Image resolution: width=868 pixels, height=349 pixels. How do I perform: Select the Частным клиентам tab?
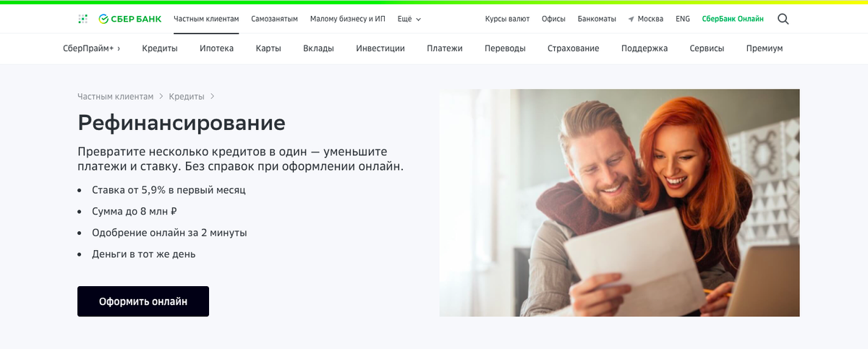tap(206, 19)
